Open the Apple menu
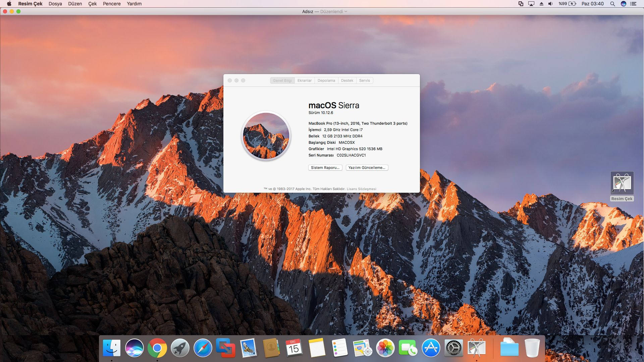Image resolution: width=644 pixels, height=362 pixels. [x=9, y=4]
